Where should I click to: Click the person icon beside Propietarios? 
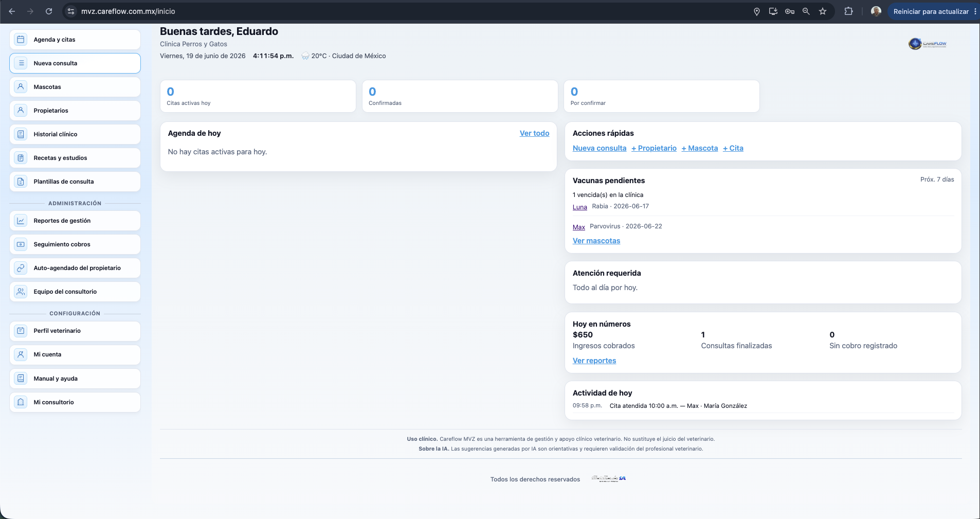click(21, 111)
